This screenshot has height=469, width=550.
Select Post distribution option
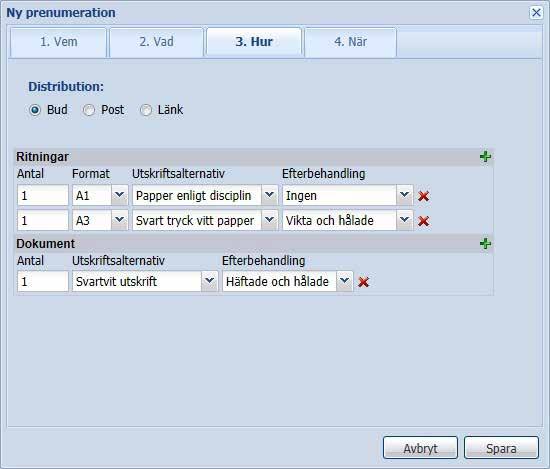(x=88, y=110)
